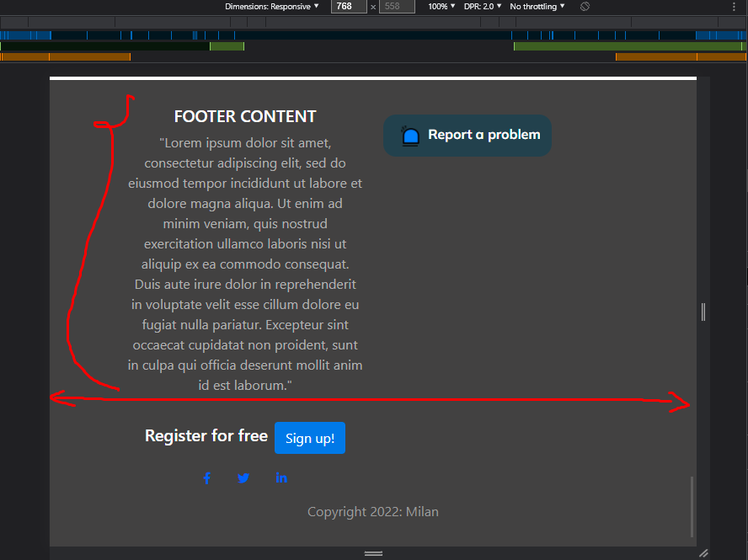Click the green media query bar

point(226,46)
